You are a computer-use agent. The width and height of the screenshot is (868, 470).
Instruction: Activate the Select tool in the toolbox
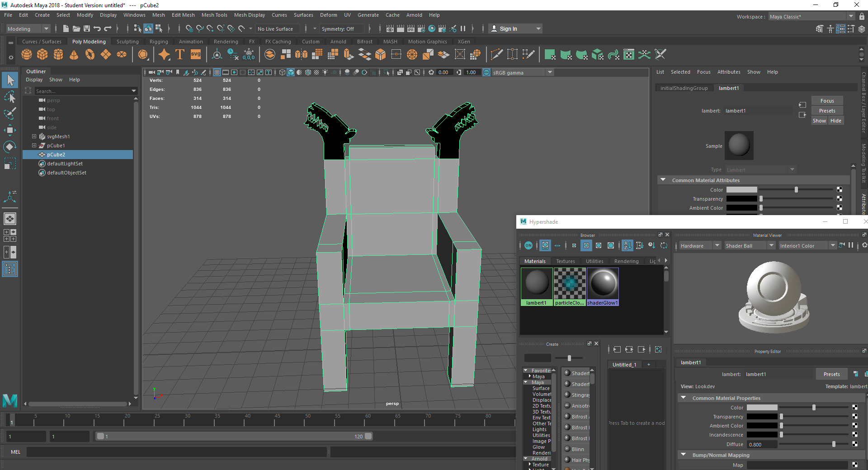point(10,80)
